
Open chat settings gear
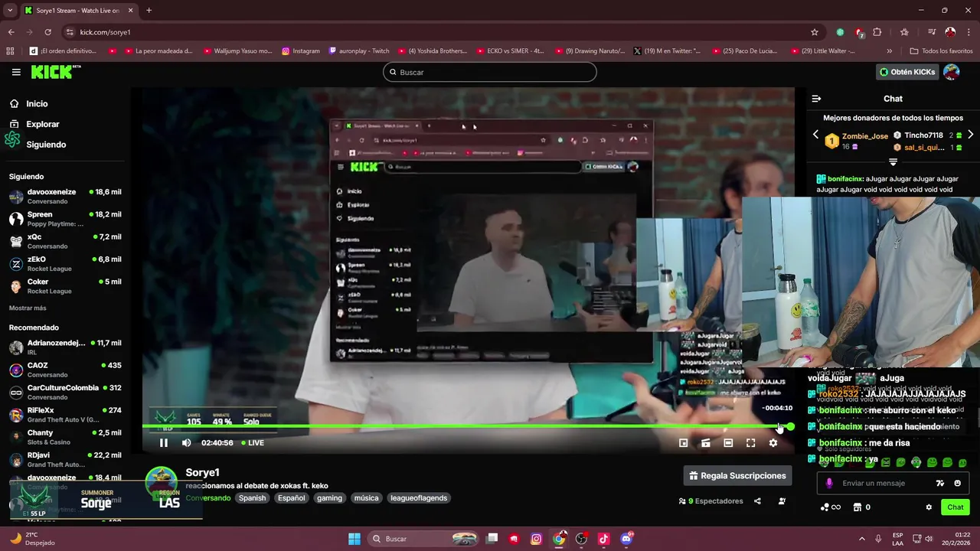click(x=929, y=507)
